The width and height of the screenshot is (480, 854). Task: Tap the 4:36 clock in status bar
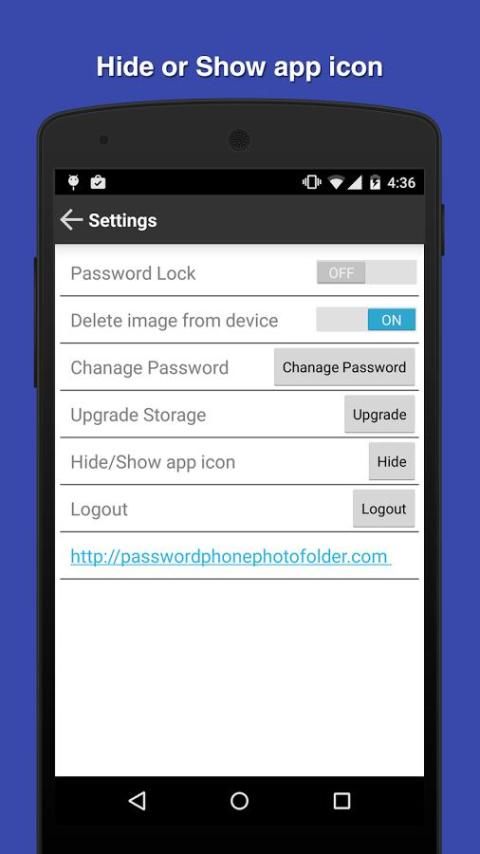[x=401, y=182]
